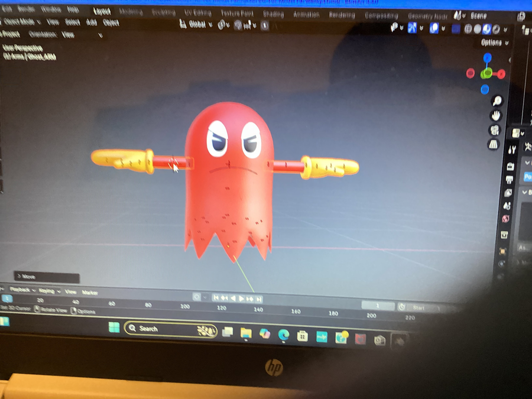This screenshot has width=532, height=399.
Task: Open the Object properties tab icon
Action: [x=502, y=251]
